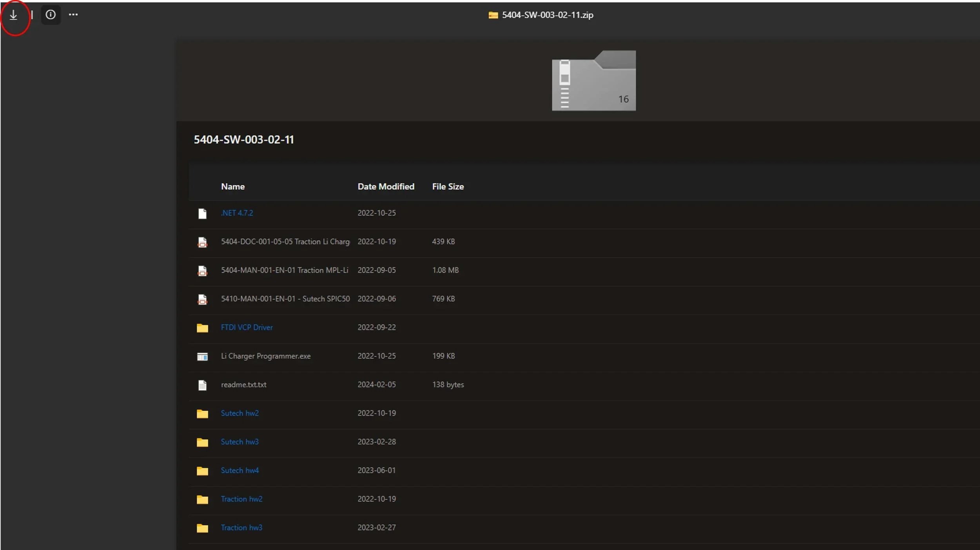Open the FTDI VCP Driver folder

[x=247, y=328]
